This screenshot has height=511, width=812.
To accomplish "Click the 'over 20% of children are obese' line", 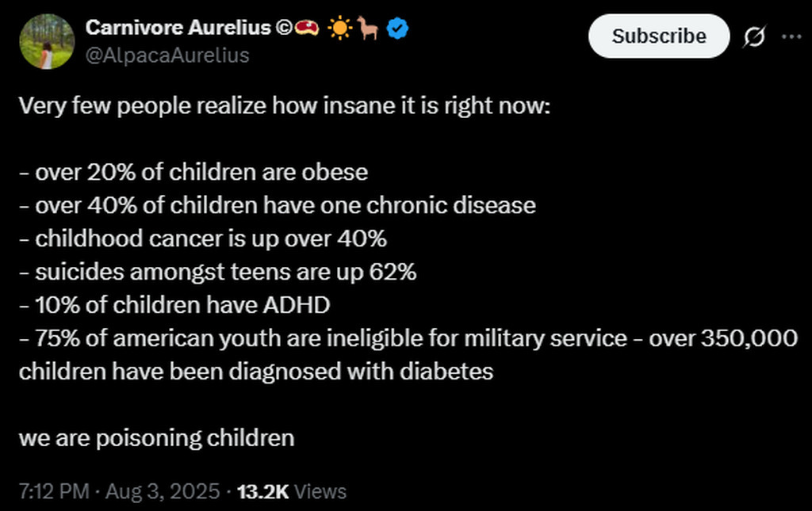I will pos(193,172).
